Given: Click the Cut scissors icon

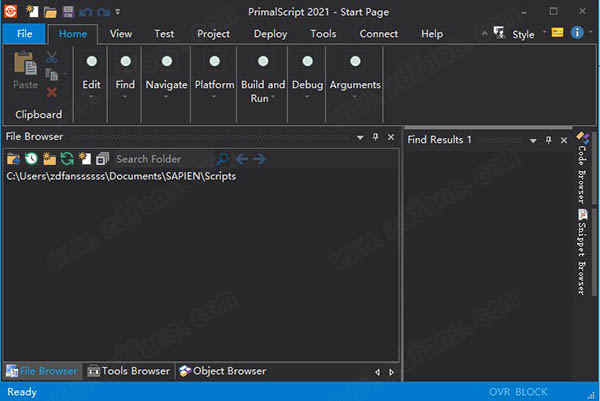Looking at the screenshot, I should 52,58.
